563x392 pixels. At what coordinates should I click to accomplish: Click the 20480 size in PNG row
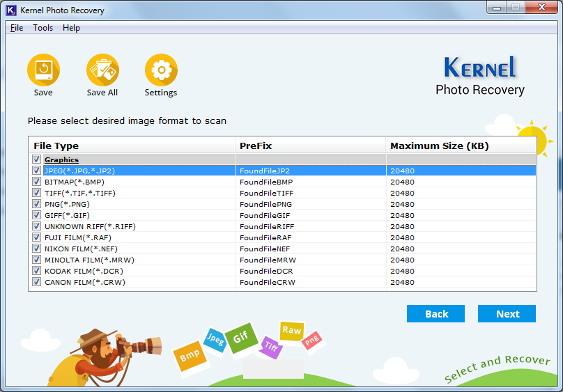coord(402,204)
